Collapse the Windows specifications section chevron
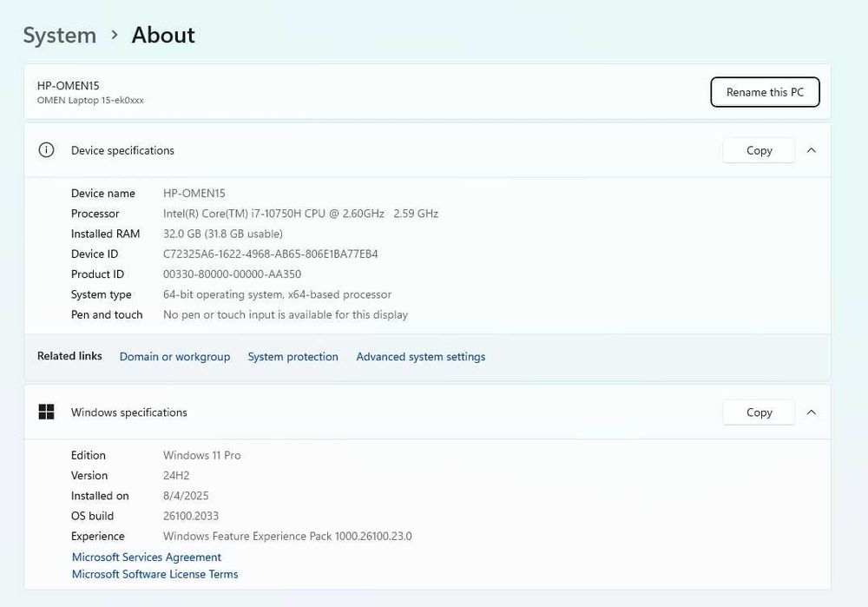 tap(812, 412)
